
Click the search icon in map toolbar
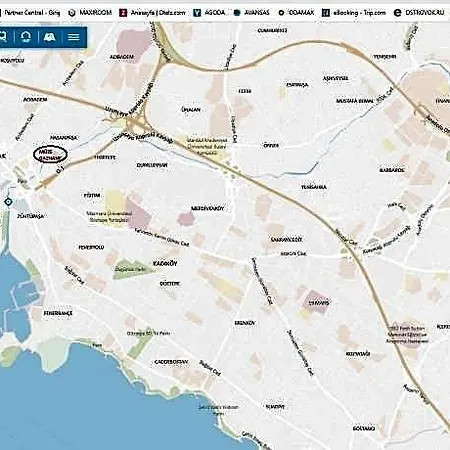(3, 37)
